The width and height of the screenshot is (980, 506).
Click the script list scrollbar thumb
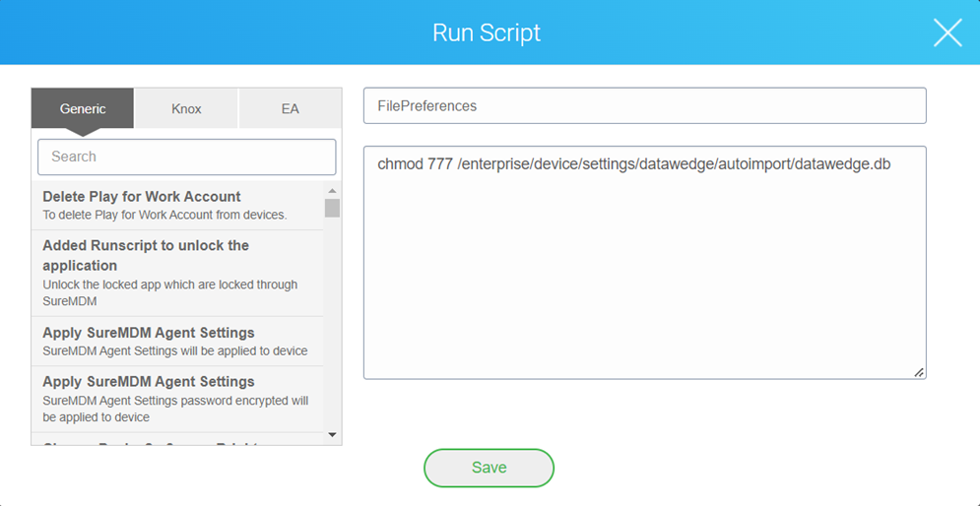[332, 208]
